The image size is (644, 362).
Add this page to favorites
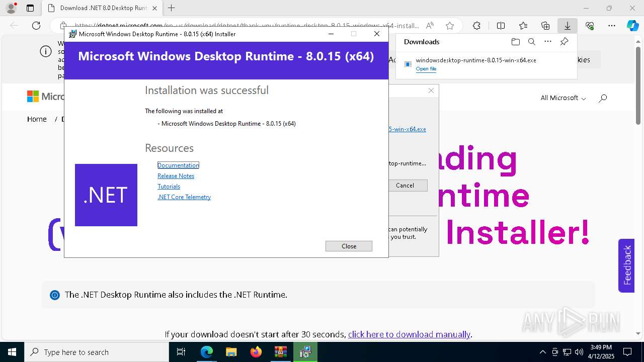pos(450,26)
